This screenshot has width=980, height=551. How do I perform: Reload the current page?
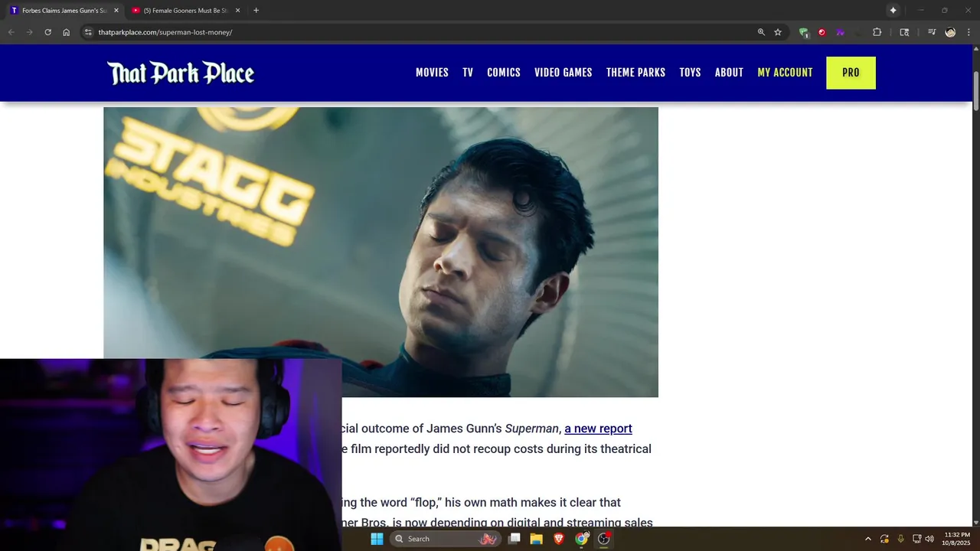(x=47, y=32)
